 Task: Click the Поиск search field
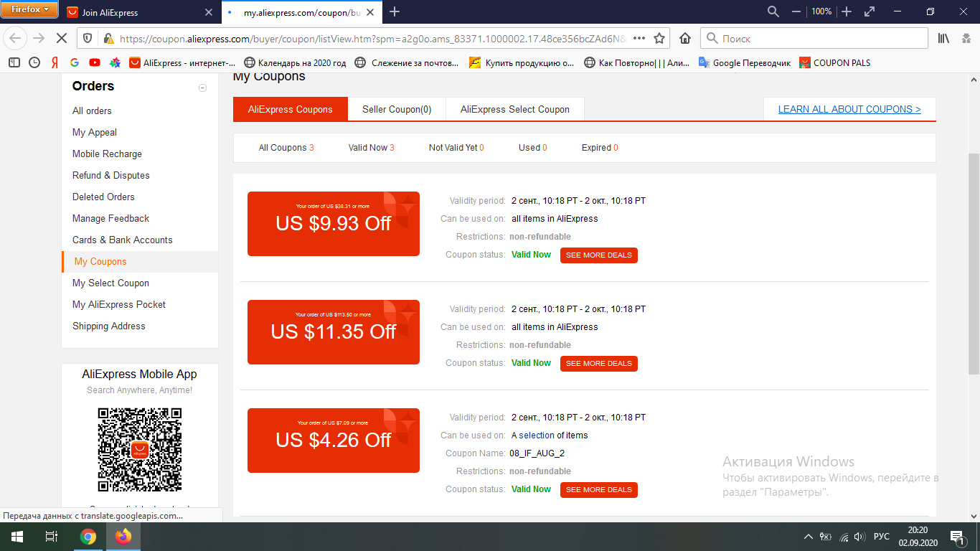tap(814, 39)
